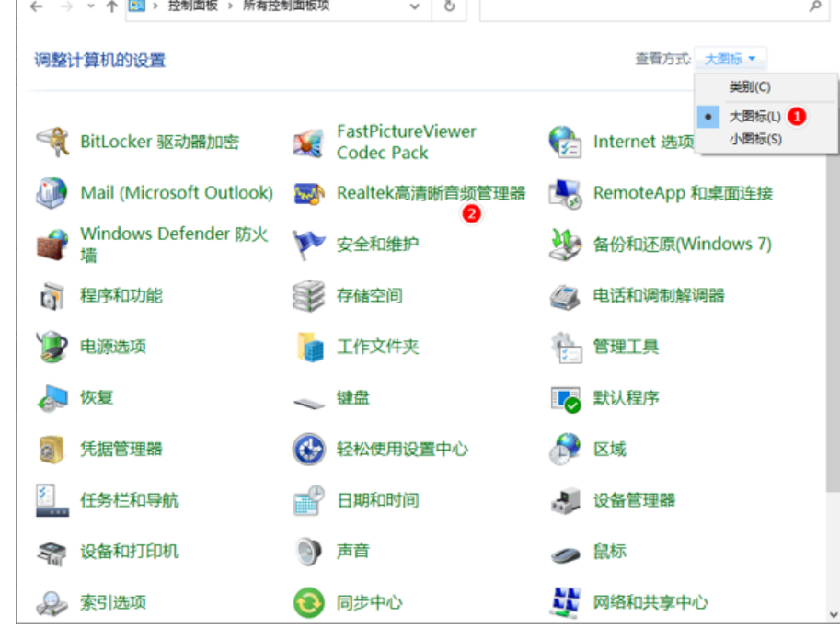Image resolution: width=840 pixels, height=628 pixels.
Task: Open the recent locations arrow beside Forward
Action: click(90, 6)
